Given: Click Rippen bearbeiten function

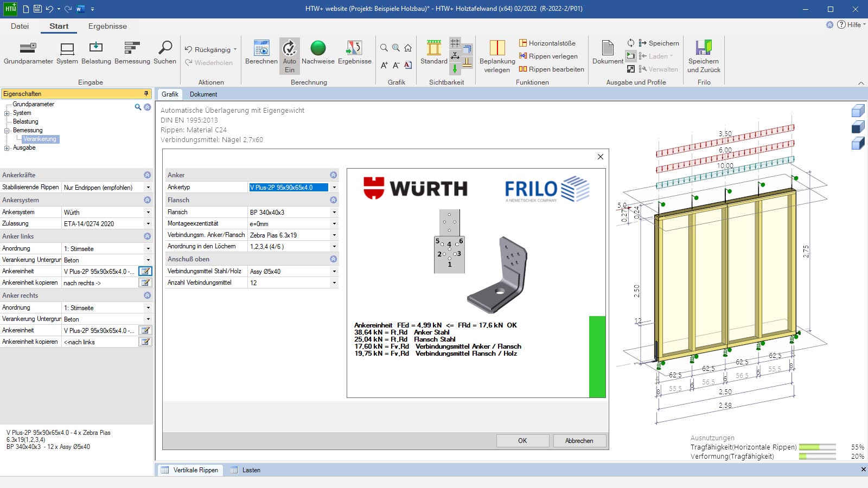Looking at the screenshot, I should pyautogui.click(x=551, y=69).
